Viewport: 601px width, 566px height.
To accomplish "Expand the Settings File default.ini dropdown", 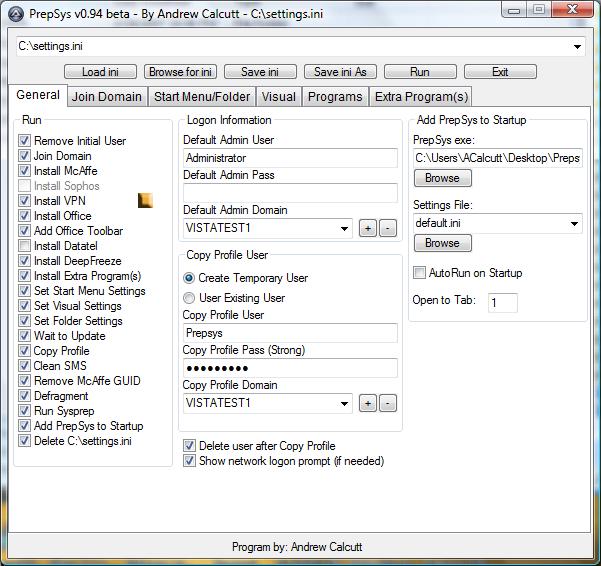I will (574, 224).
